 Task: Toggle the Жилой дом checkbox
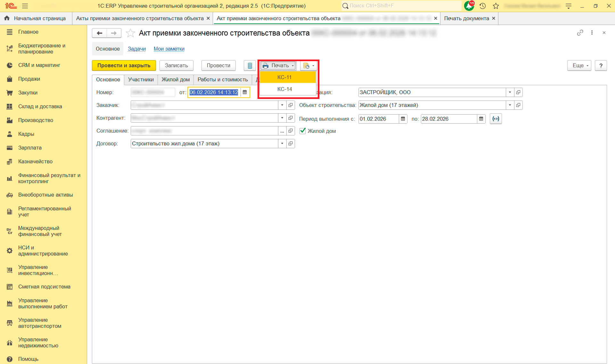[303, 131]
